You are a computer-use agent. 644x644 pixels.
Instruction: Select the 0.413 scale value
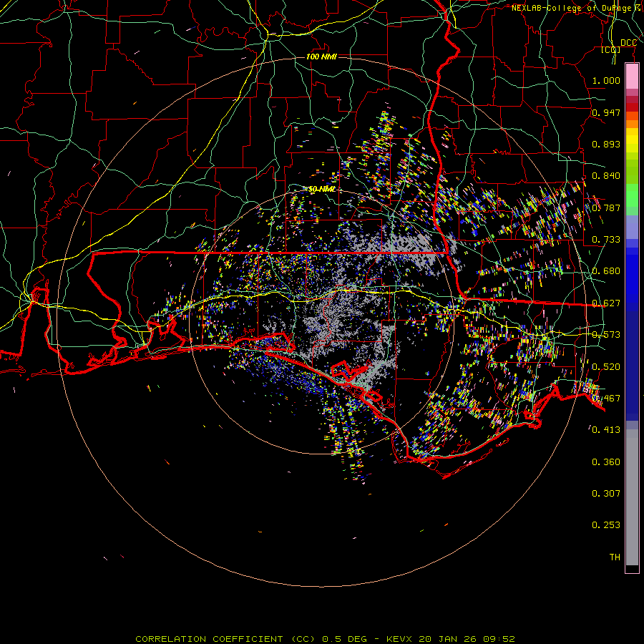pos(606,430)
